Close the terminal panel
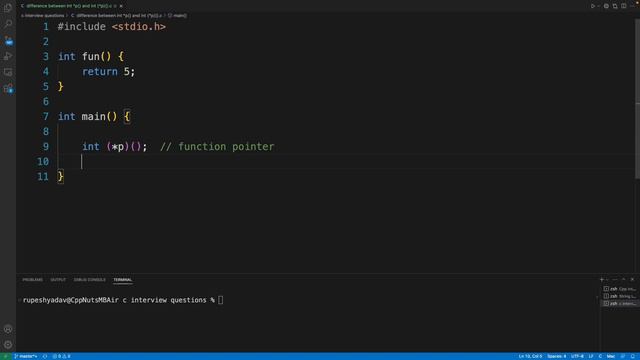 pos(632,280)
